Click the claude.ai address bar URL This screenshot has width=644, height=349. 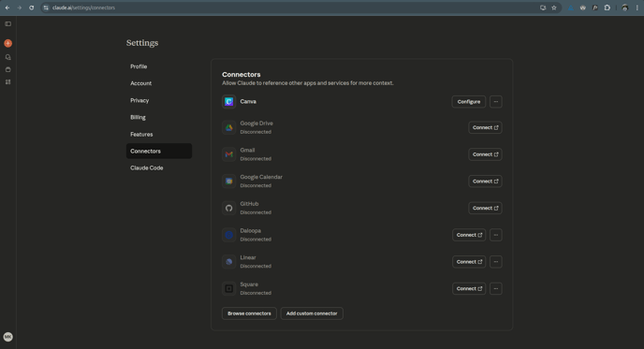[x=84, y=7]
